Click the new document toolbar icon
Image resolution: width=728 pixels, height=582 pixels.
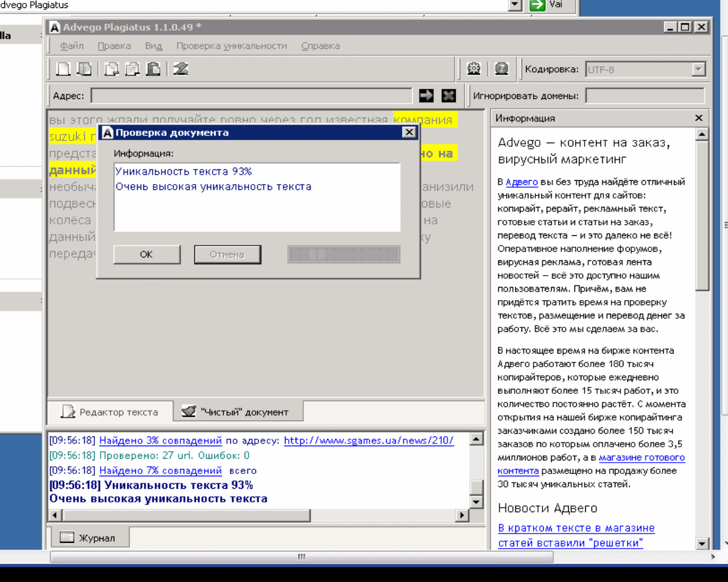(63, 69)
